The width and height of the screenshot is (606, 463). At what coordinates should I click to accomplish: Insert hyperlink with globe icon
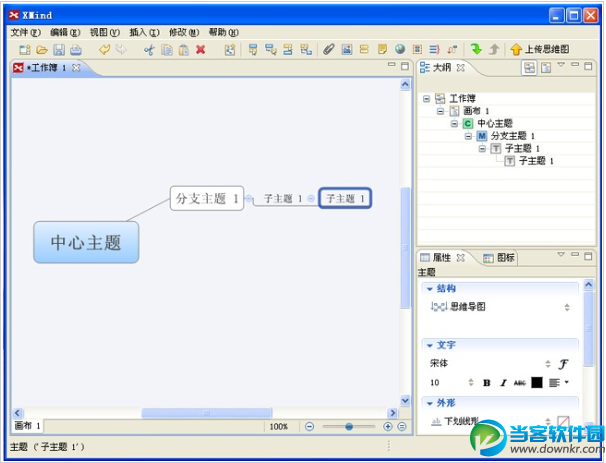coord(400,49)
